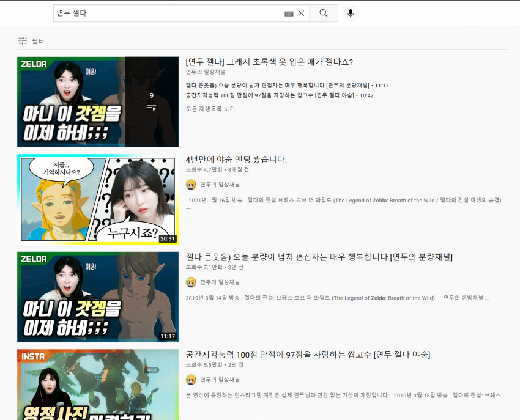The image size is (520, 420).
Task: Click 조회수 7.1만회 view count text
Action: tap(204, 267)
